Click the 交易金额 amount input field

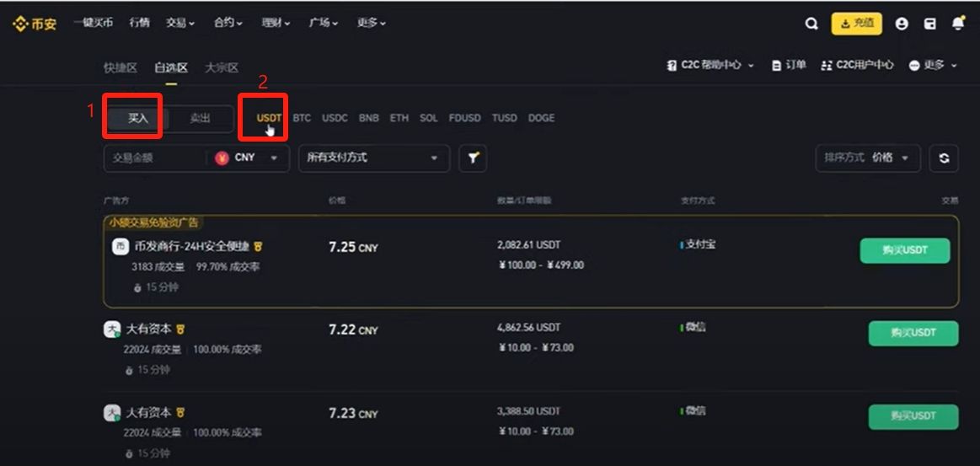(x=154, y=158)
